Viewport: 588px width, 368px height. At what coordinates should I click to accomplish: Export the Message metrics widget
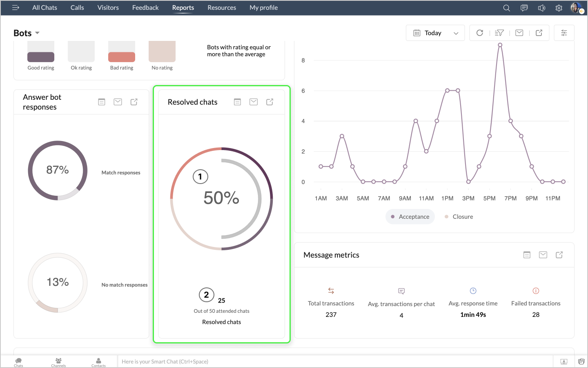coord(559,255)
